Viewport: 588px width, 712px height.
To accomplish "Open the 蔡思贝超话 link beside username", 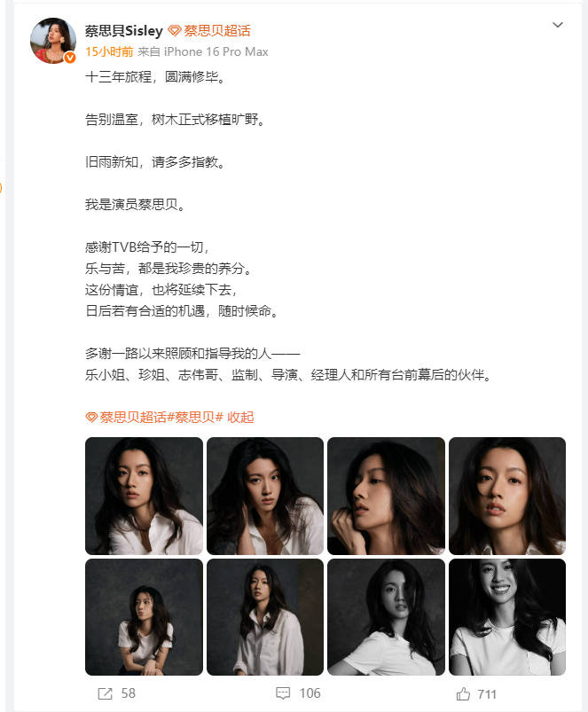I will 216,31.
